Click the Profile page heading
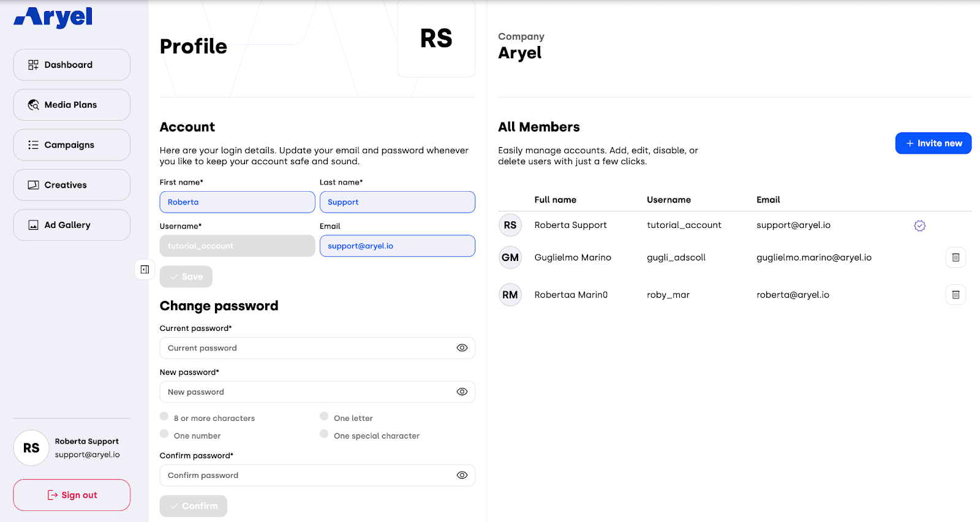The height and width of the screenshot is (522, 980). 194,47
